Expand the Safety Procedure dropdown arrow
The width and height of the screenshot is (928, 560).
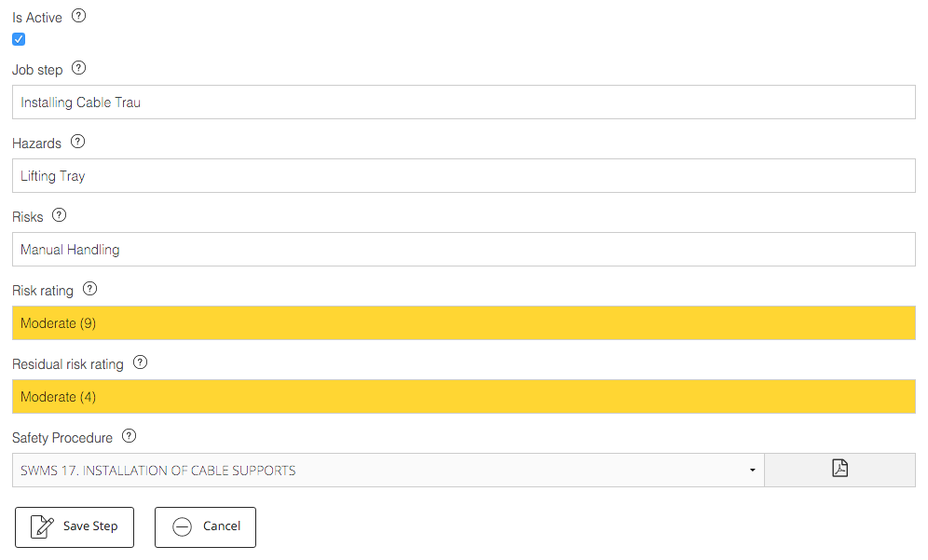752,470
